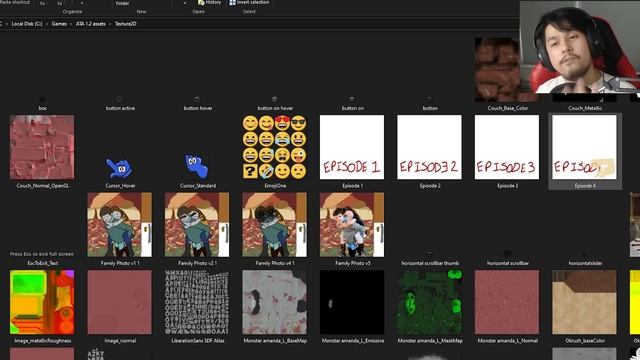
Task: Click the History ribbon button
Action: tap(210, 2)
